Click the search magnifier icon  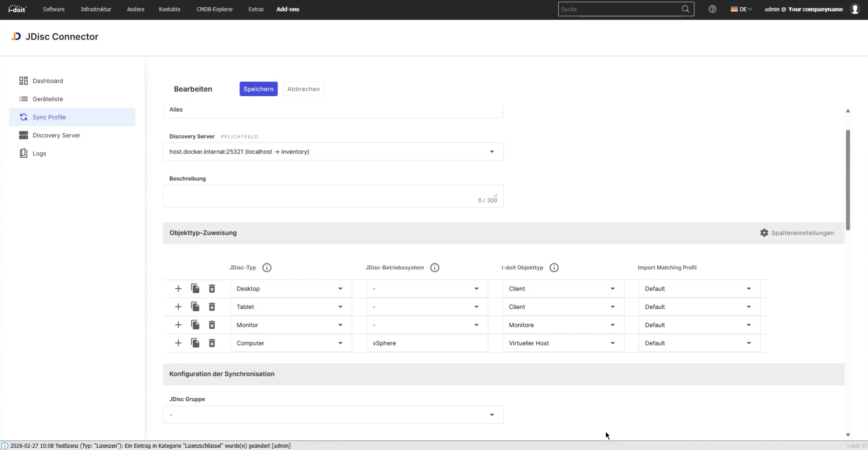click(685, 9)
